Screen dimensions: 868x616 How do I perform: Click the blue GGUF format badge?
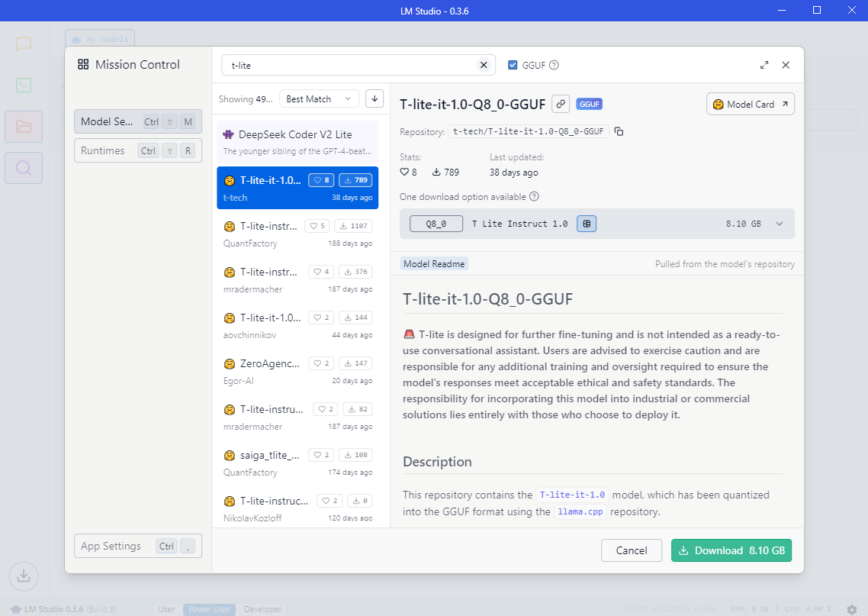(x=589, y=104)
